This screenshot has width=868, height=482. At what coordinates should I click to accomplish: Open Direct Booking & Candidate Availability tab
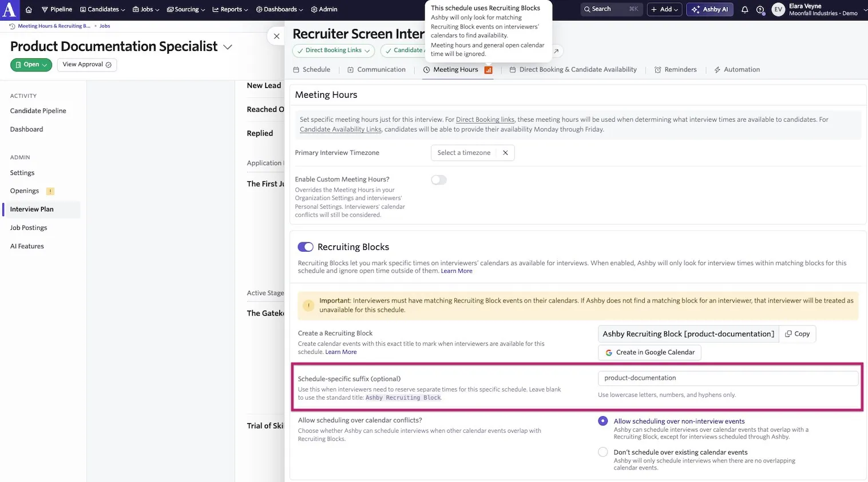(x=573, y=70)
